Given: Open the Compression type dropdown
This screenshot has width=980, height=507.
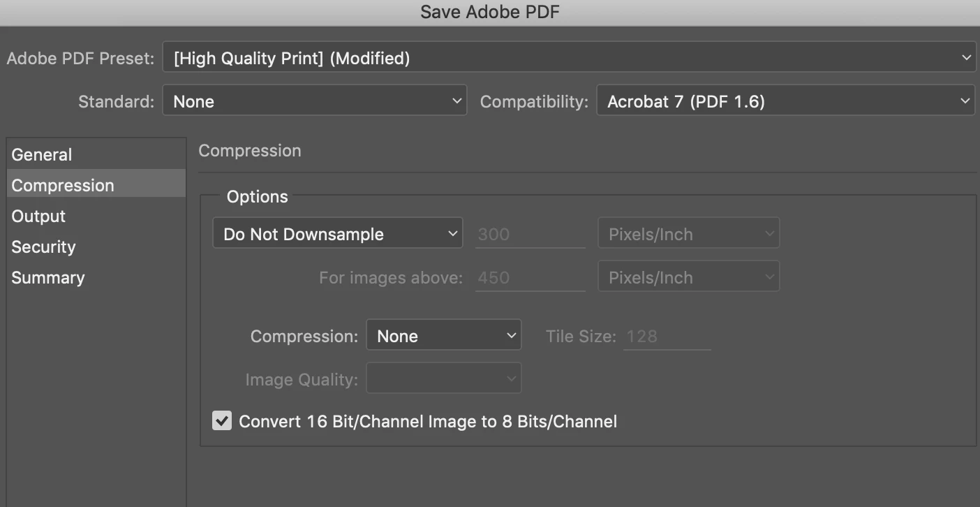Looking at the screenshot, I should [443, 336].
